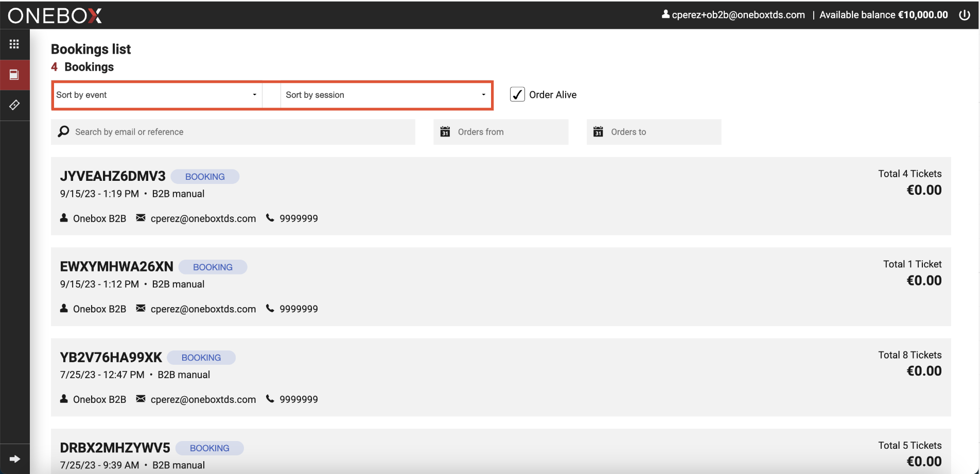The height and width of the screenshot is (474, 980).
Task: Click the ONEBOX logo
Action: (55, 15)
